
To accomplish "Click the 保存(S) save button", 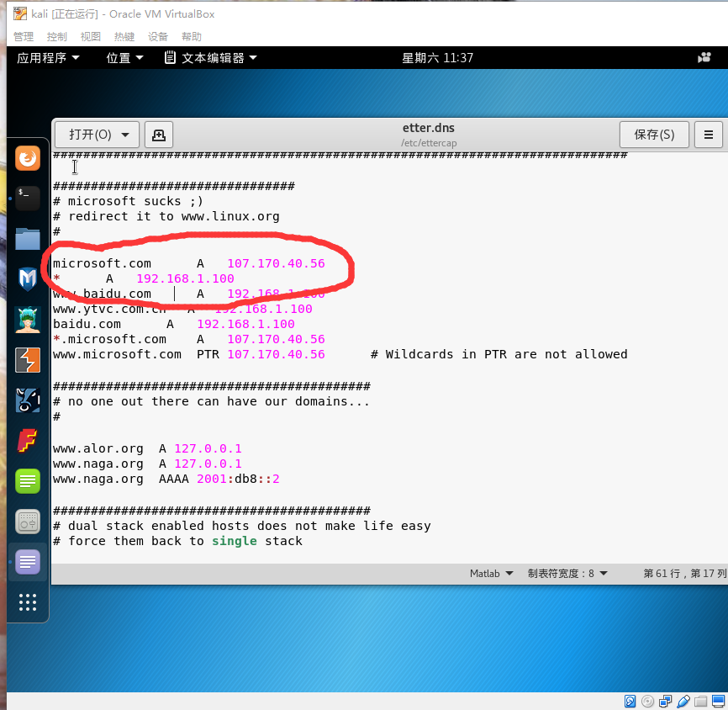I will coord(654,135).
